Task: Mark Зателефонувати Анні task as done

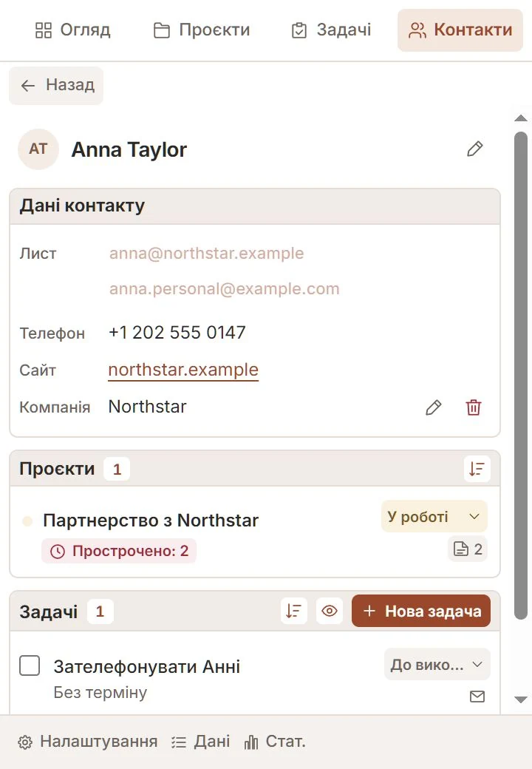Action: click(x=30, y=665)
